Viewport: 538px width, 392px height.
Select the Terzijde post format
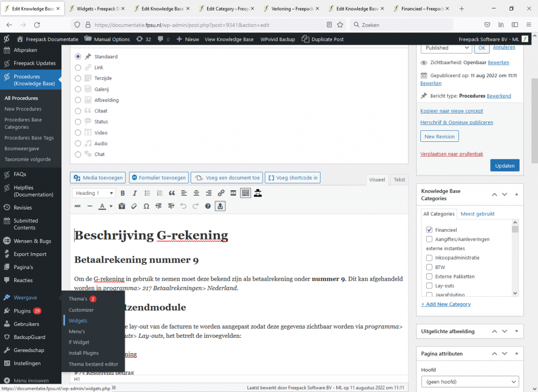[x=78, y=78]
